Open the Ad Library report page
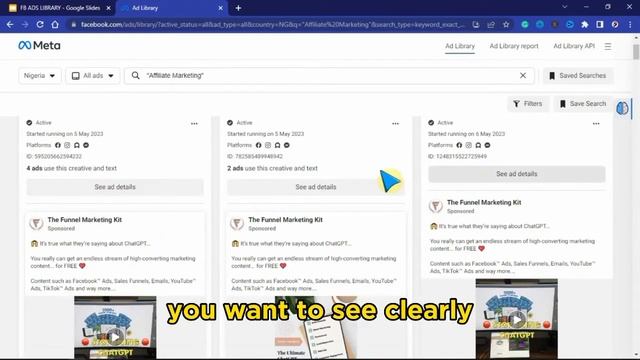This screenshot has height=360, width=640. click(514, 46)
